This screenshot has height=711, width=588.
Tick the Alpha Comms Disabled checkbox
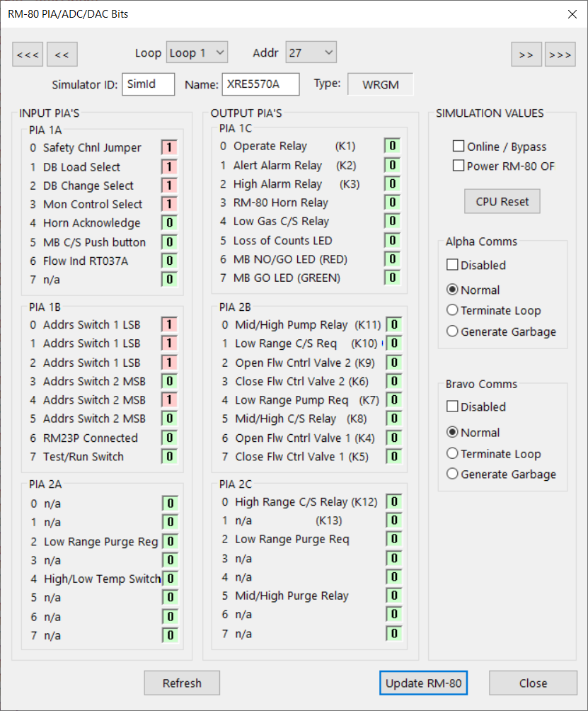(x=452, y=264)
